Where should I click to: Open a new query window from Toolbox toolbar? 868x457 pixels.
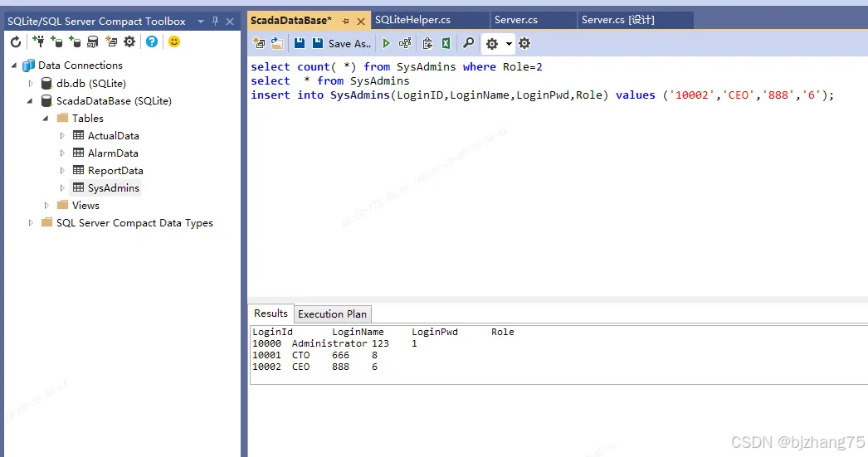click(x=111, y=41)
